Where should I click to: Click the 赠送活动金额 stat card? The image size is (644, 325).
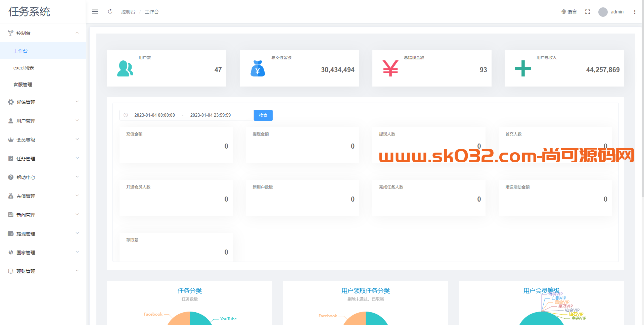555,198
